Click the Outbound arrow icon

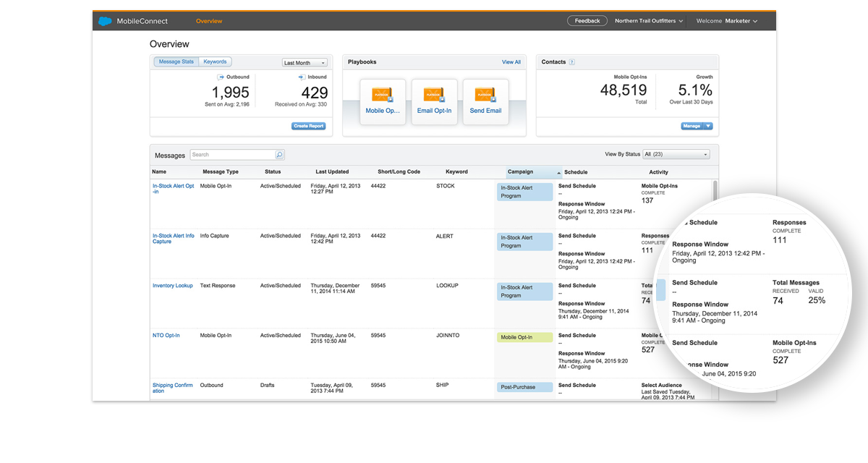(220, 77)
